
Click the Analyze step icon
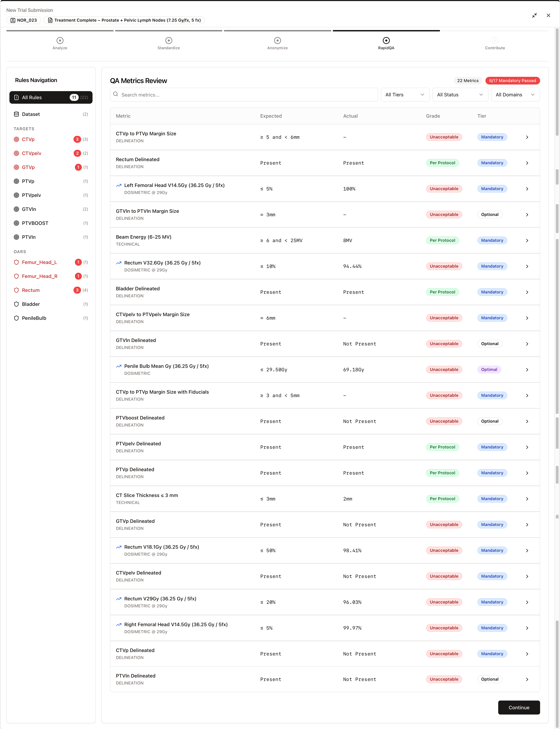tap(60, 40)
